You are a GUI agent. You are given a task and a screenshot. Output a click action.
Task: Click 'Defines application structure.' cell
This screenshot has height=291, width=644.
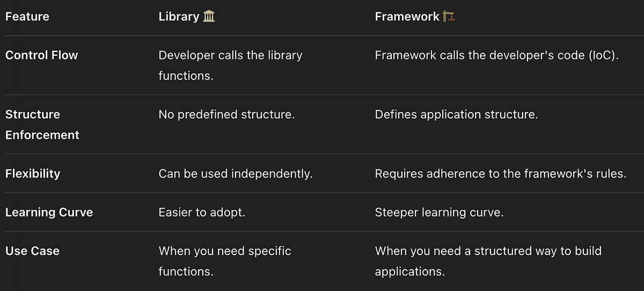(456, 115)
